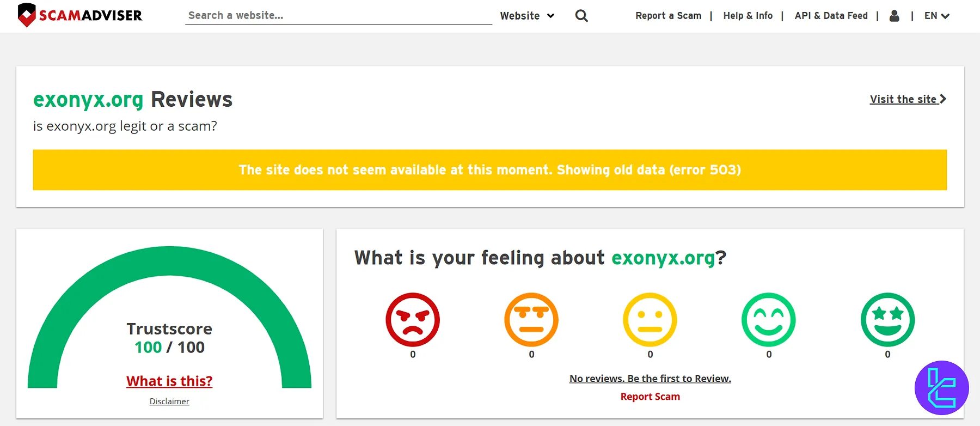Open the user account profile icon
The width and height of the screenshot is (980, 426).
[894, 16]
